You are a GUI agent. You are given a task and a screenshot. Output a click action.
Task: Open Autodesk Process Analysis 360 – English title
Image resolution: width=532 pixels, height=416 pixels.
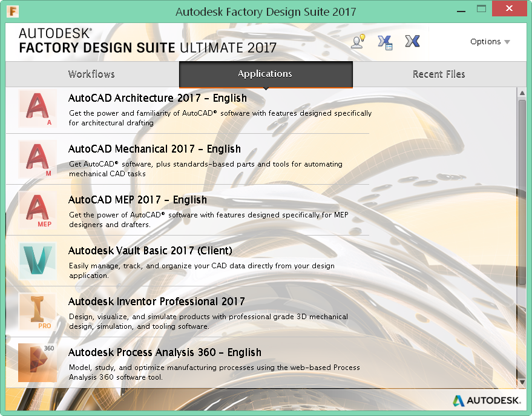[x=165, y=352]
